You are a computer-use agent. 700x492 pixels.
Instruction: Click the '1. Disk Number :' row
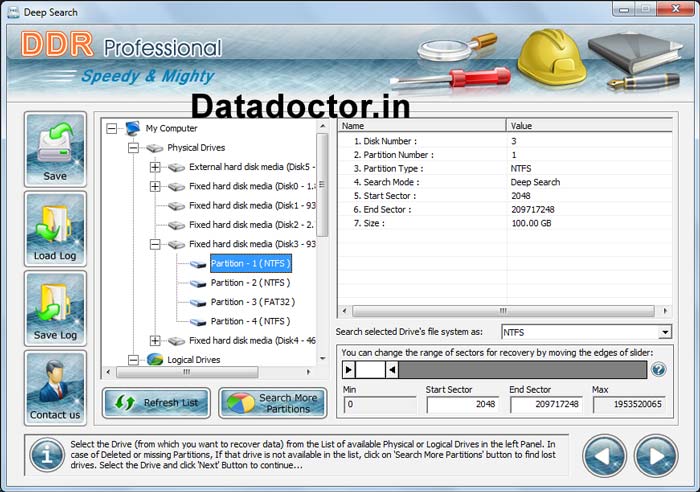(x=505, y=141)
